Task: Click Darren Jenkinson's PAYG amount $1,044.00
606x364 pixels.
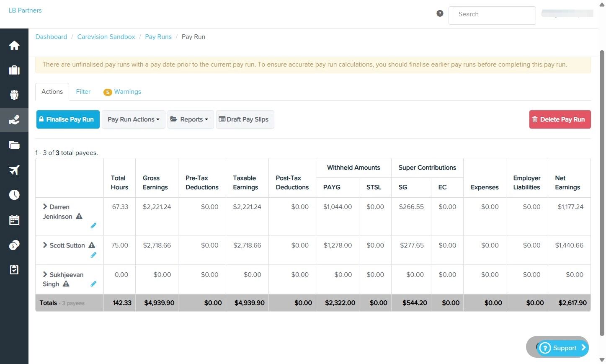Action: click(338, 207)
